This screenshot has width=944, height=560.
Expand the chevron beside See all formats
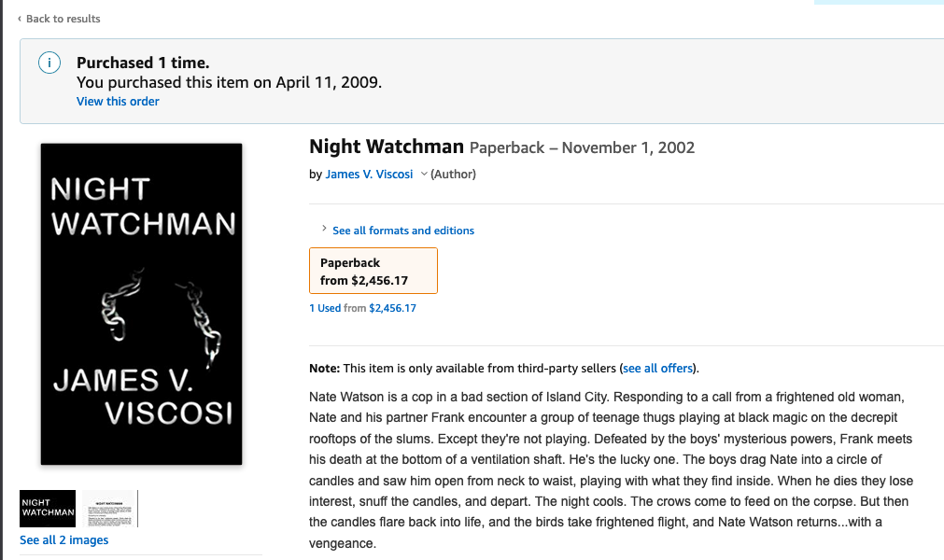[323, 230]
